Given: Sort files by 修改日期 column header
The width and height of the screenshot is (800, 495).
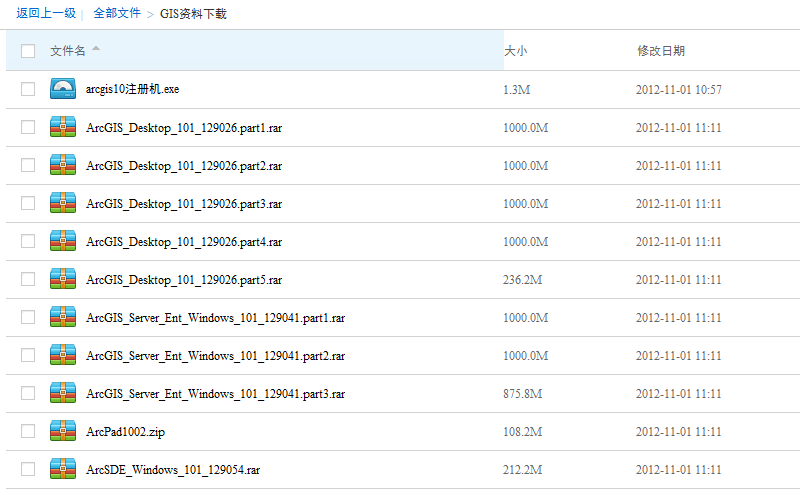Looking at the screenshot, I should 661,51.
